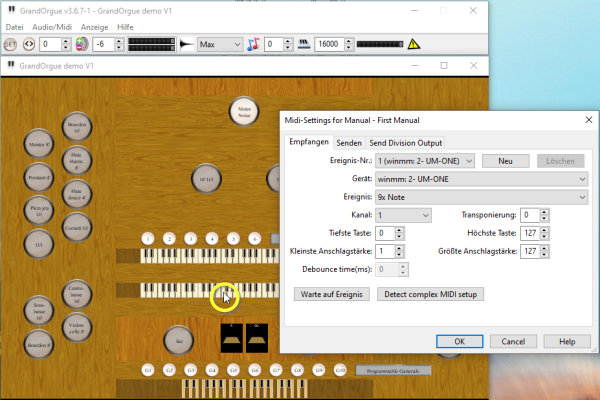Increase the Transponierung value
The image size is (600, 400).
click(x=545, y=212)
